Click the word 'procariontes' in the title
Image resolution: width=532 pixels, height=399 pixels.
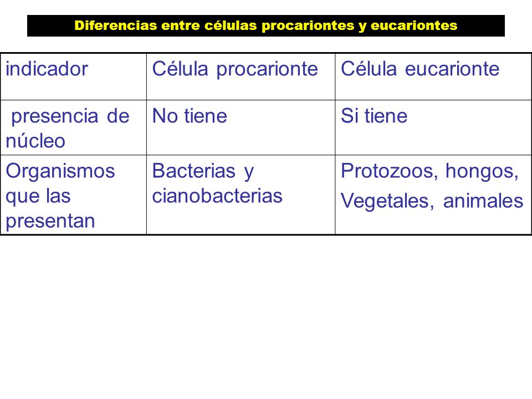[308, 26]
